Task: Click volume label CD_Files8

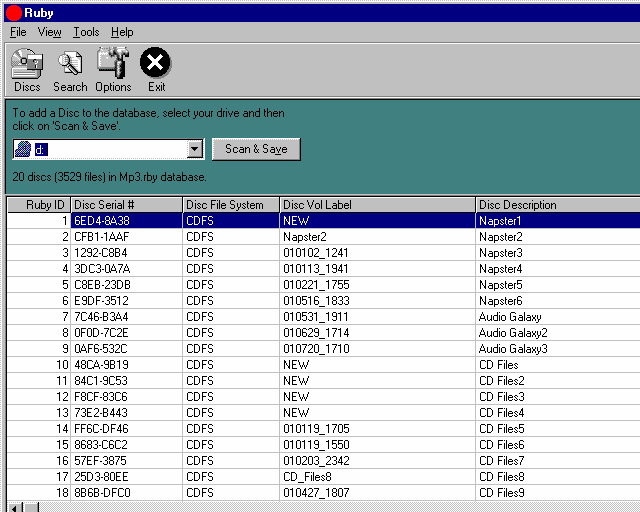Action: [378, 477]
